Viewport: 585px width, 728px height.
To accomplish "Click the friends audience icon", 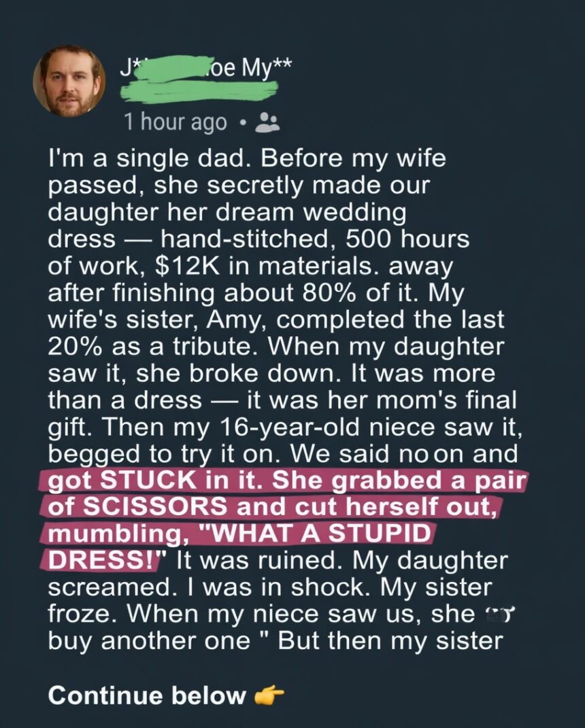I will [x=267, y=122].
